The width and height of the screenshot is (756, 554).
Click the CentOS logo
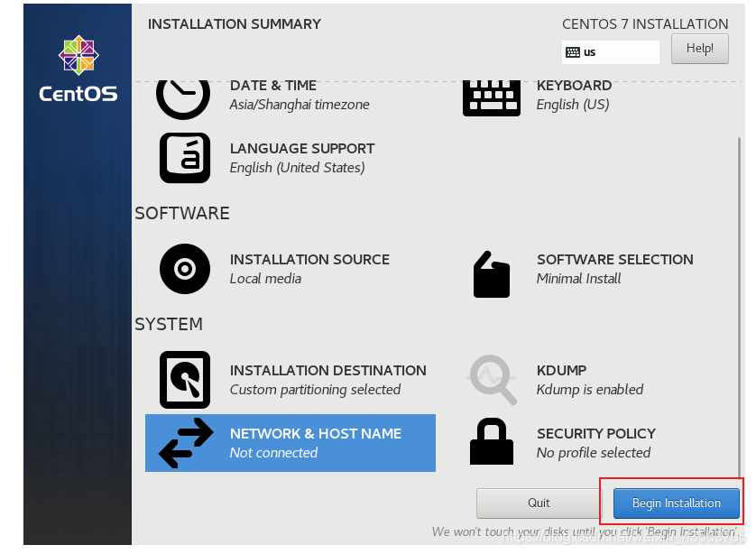(x=78, y=69)
